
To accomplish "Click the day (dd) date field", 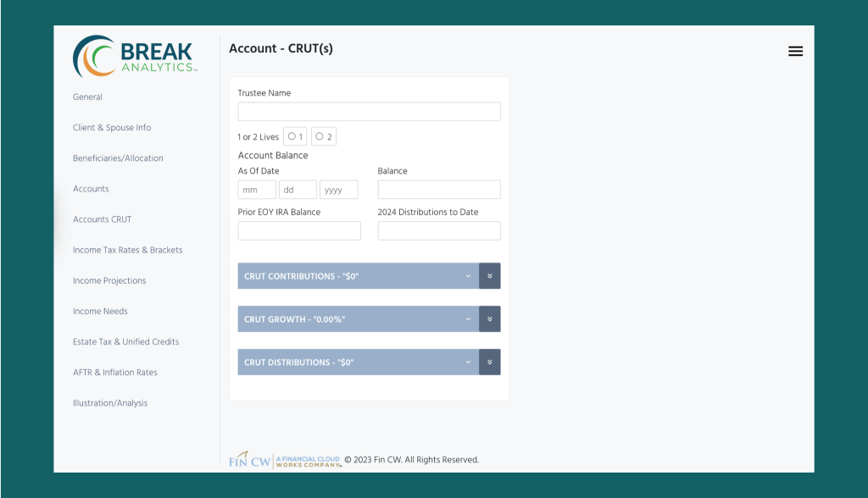I will [298, 190].
